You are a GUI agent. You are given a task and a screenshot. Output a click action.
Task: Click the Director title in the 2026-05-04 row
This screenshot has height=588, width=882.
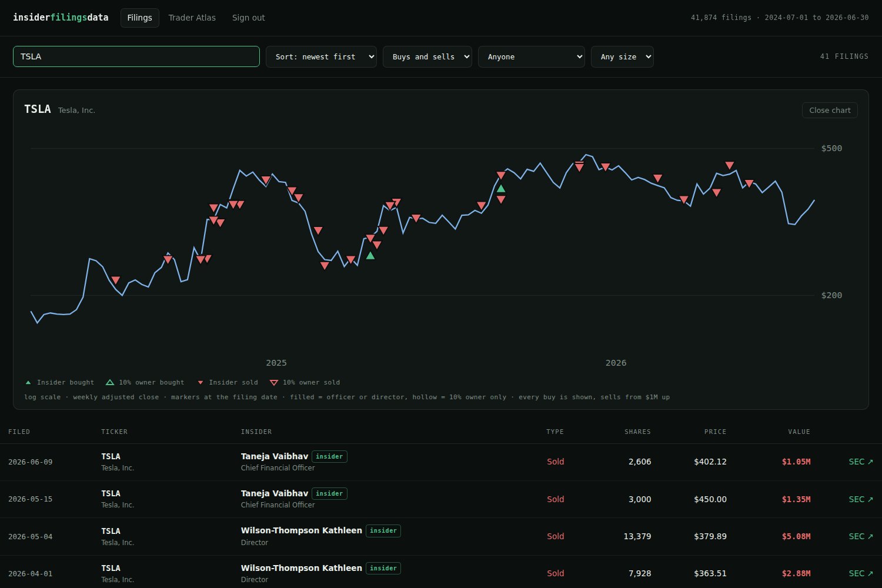click(x=255, y=543)
